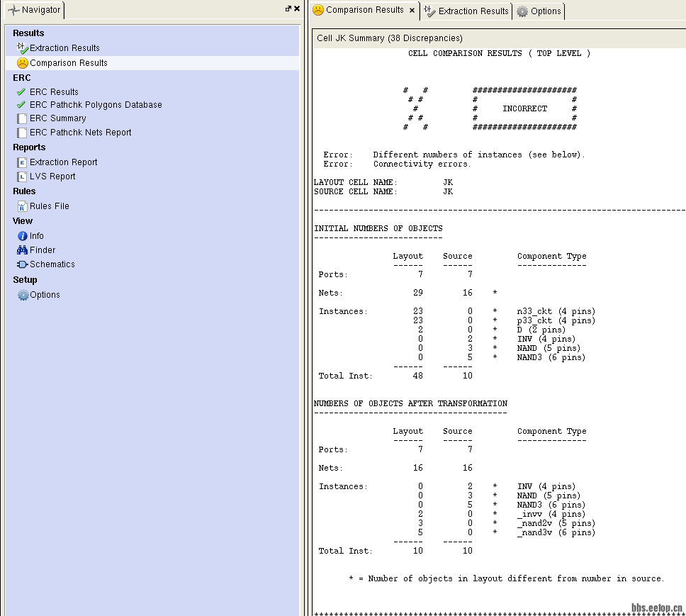This screenshot has width=686, height=616.
Task: Click NUMBERS OF OBJECTS AFTER TRANSFORMATION heading
Action: coord(411,403)
